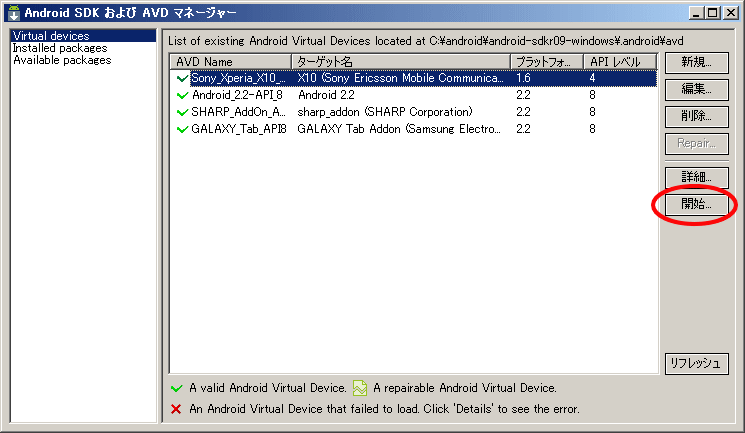Click the 開始... start button
This screenshot has height=433, width=745.
tap(697, 204)
